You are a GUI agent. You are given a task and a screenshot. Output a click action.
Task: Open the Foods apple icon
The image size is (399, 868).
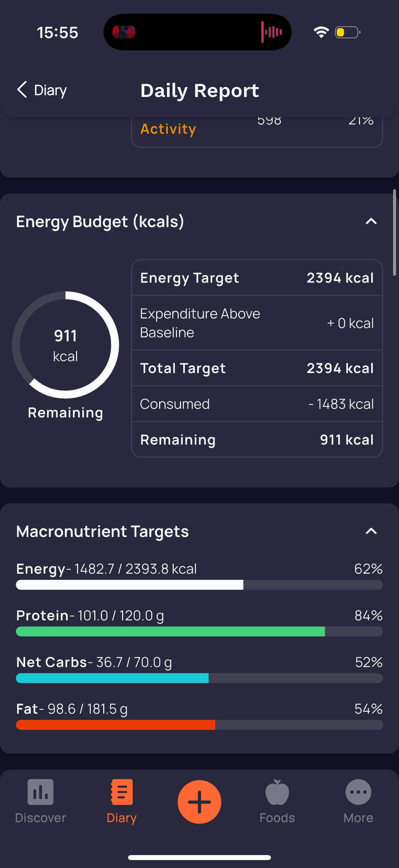[277, 792]
